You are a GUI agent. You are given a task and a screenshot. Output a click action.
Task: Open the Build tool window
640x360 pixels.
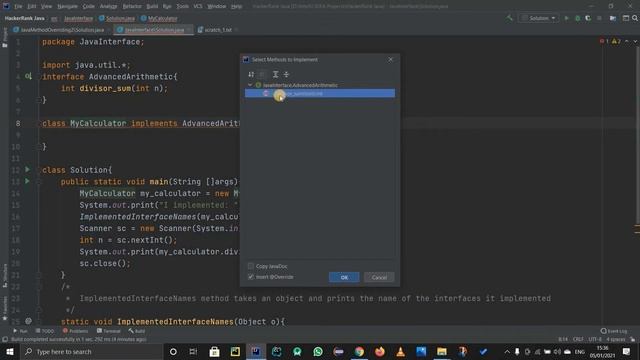137,331
